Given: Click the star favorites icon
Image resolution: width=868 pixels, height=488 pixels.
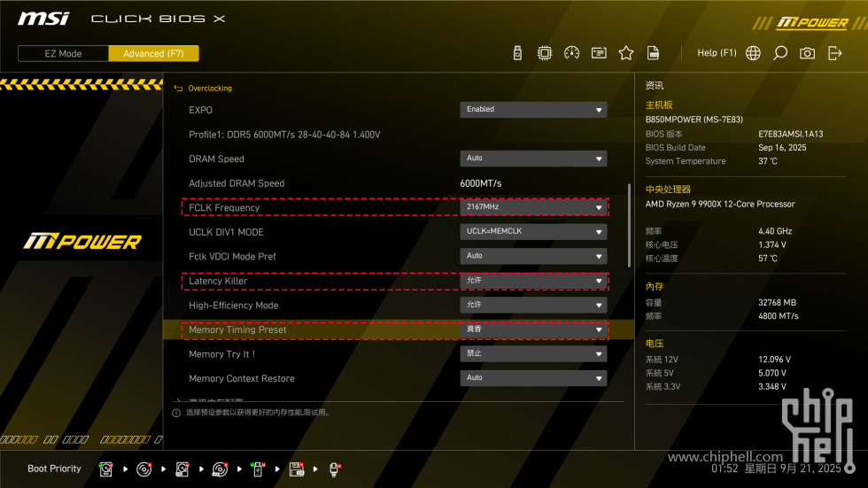Looking at the screenshot, I should (626, 53).
